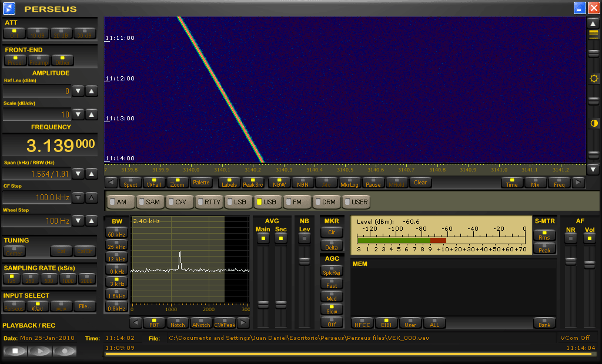Turn AGC Off
The height and width of the screenshot is (364, 602).
point(332,322)
